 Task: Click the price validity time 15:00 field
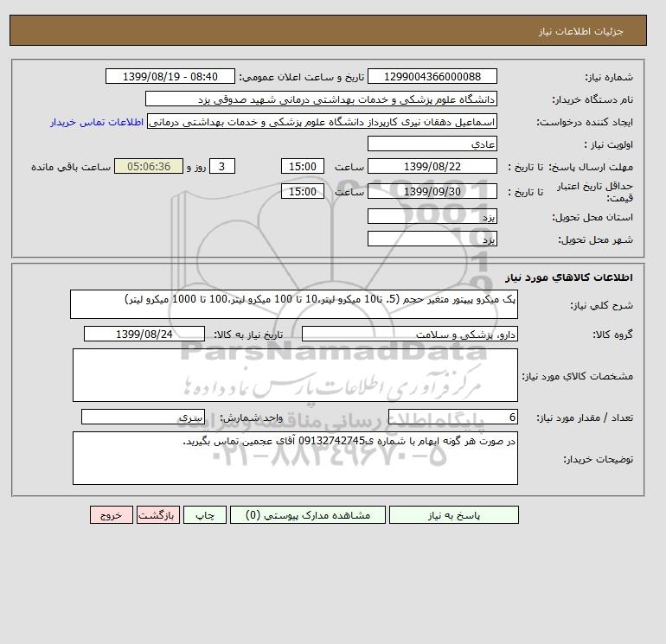[x=303, y=191]
